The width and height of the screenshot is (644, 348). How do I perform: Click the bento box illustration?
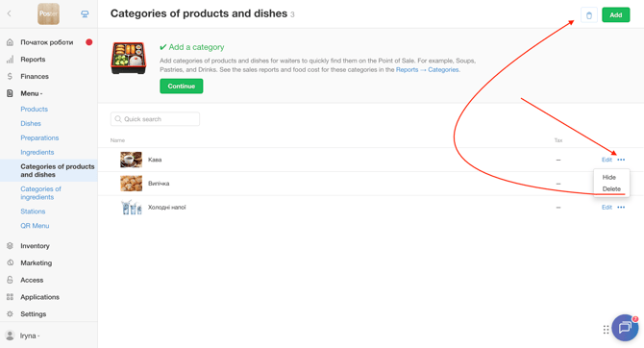[x=128, y=58]
